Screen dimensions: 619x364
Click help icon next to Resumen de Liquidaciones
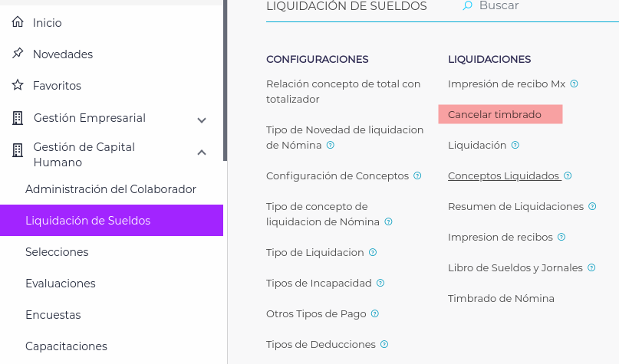coord(592,206)
